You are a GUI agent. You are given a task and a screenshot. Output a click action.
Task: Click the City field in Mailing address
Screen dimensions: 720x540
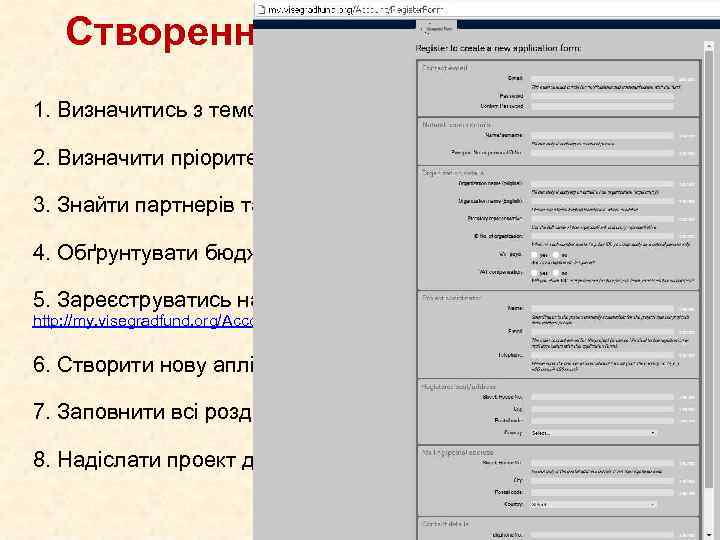[x=602, y=481]
